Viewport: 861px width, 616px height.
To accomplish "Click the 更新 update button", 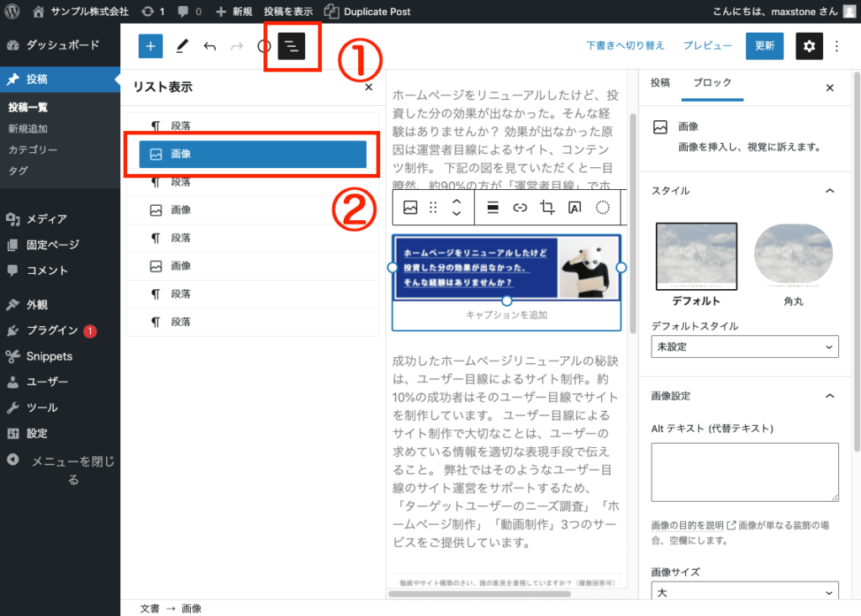I will pyautogui.click(x=763, y=46).
